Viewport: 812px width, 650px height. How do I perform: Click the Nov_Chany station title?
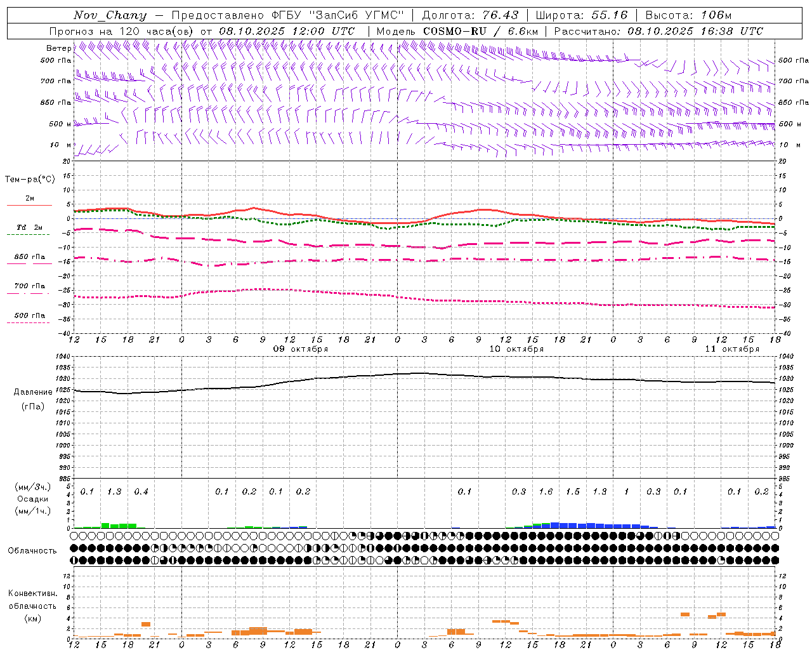(110, 15)
